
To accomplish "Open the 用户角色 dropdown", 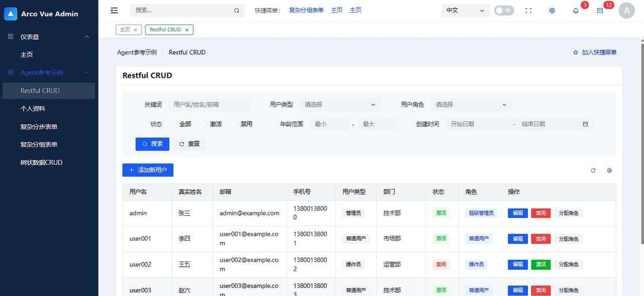I will pyautogui.click(x=471, y=105).
